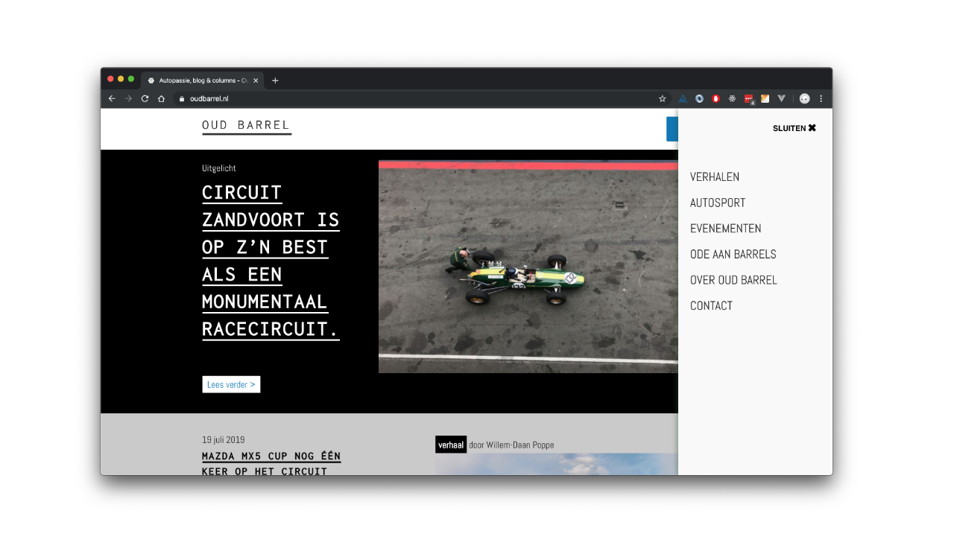Click the verhaal category tag
The height and width of the screenshot is (560, 954).
coord(451,445)
